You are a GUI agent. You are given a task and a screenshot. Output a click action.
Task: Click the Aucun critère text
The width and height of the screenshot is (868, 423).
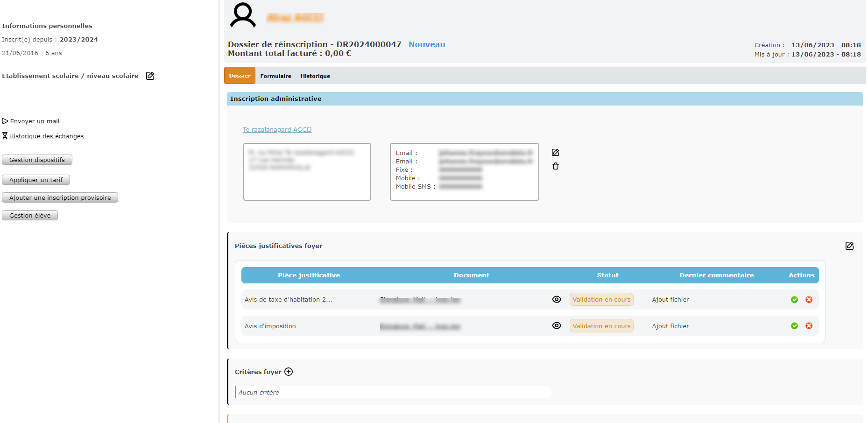pos(259,393)
